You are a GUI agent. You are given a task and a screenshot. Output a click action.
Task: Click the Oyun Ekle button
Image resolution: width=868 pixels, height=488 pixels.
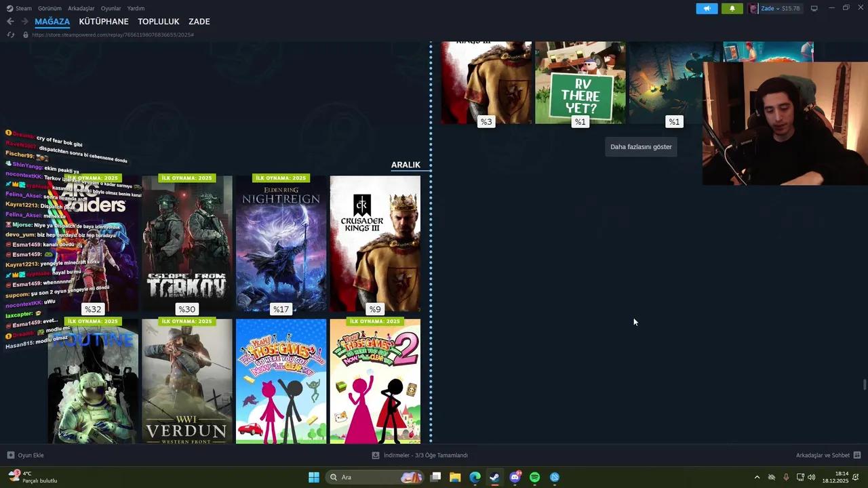(25, 455)
